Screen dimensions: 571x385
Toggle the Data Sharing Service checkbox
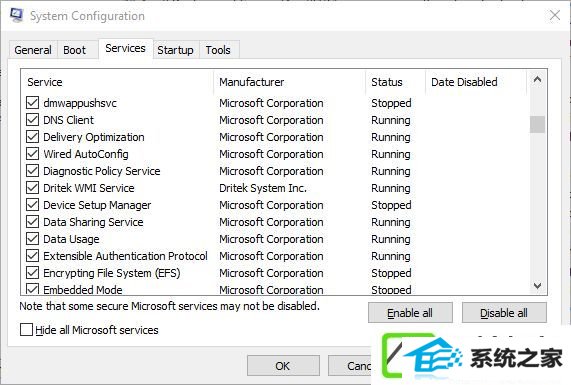click(x=32, y=222)
